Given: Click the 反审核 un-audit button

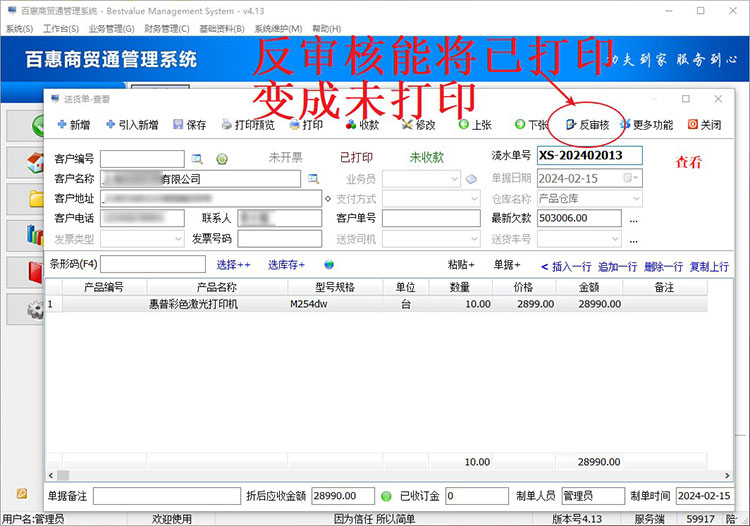Looking at the screenshot, I should point(587,125).
